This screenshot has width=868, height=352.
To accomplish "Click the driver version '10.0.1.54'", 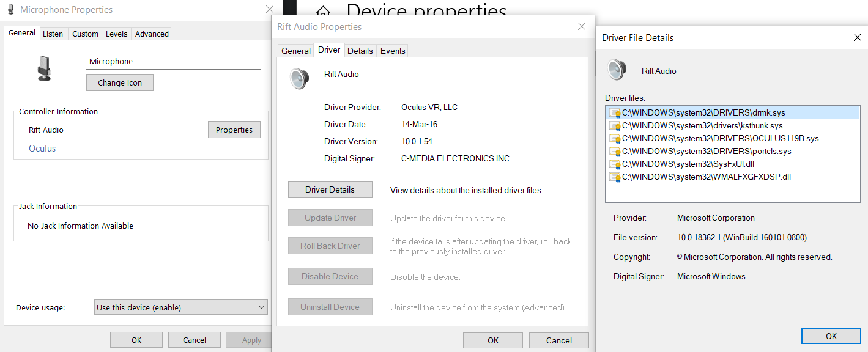I will [417, 141].
